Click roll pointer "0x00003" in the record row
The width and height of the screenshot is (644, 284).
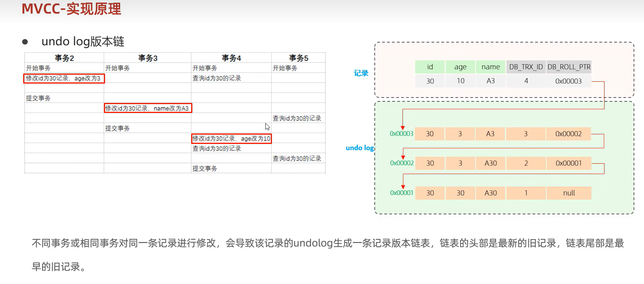click(x=569, y=81)
